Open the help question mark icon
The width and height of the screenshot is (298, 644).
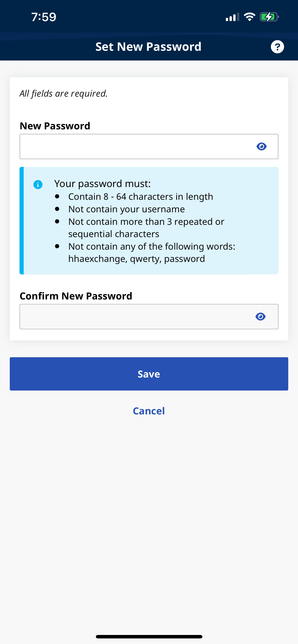coord(277,47)
